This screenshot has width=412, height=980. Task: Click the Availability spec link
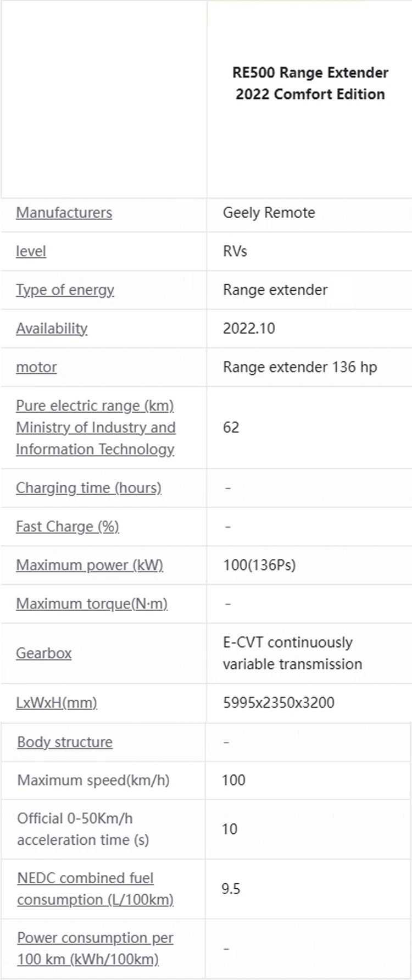pos(52,328)
